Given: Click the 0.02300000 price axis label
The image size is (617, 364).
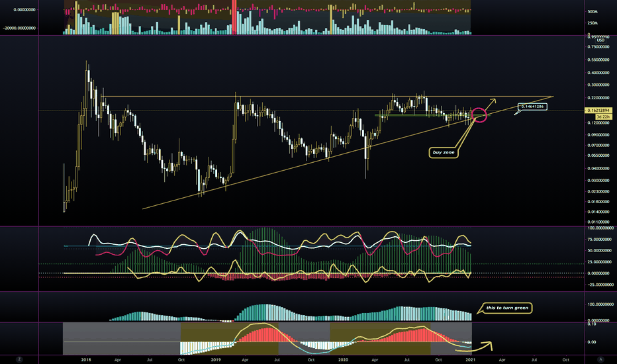Looking at the screenshot, I should coord(598,192).
